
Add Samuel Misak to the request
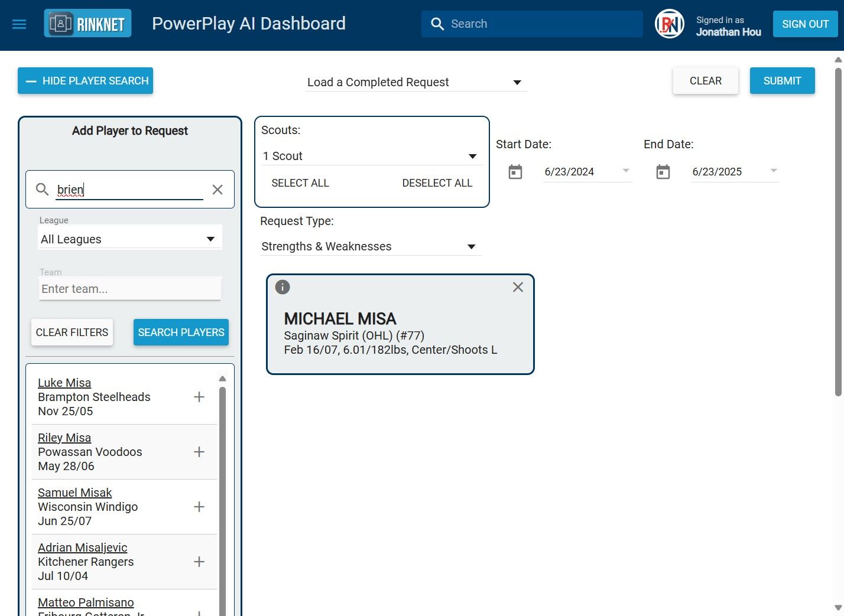[x=199, y=507]
